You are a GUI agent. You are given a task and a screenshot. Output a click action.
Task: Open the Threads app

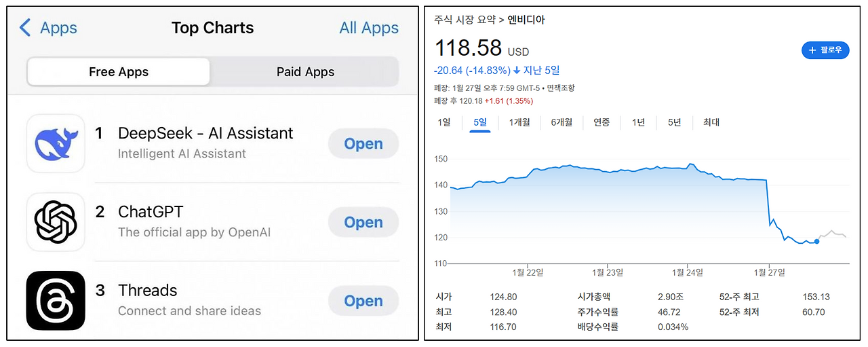pos(363,302)
